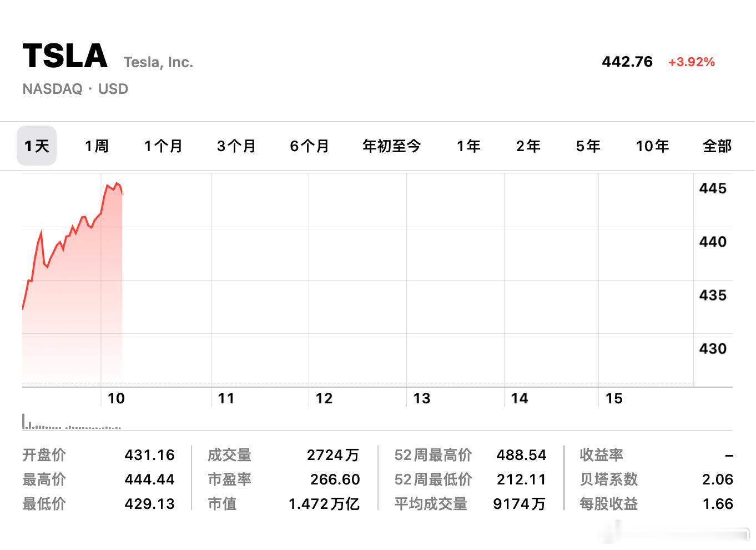Click the 收益率 label
Image resolution: width=756 pixels, height=550 pixels.
pyautogui.click(x=601, y=455)
